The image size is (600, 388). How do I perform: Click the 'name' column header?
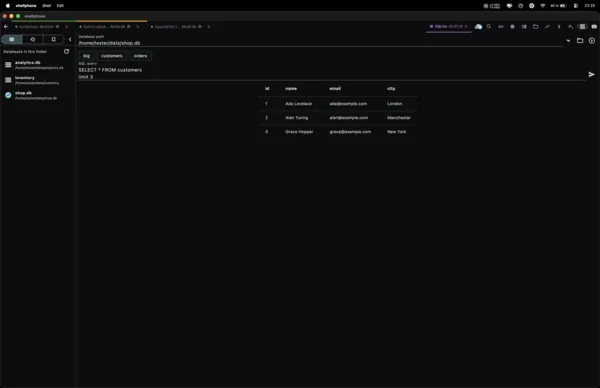tap(291, 88)
